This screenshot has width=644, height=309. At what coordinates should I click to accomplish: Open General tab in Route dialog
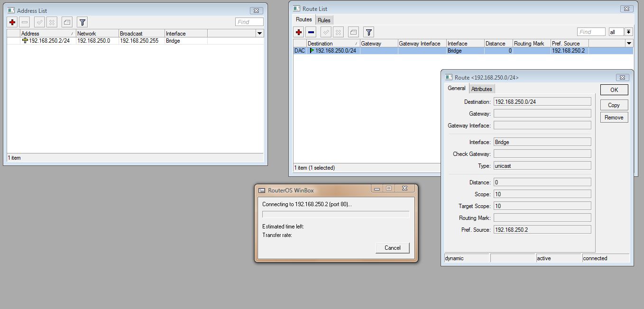457,88
